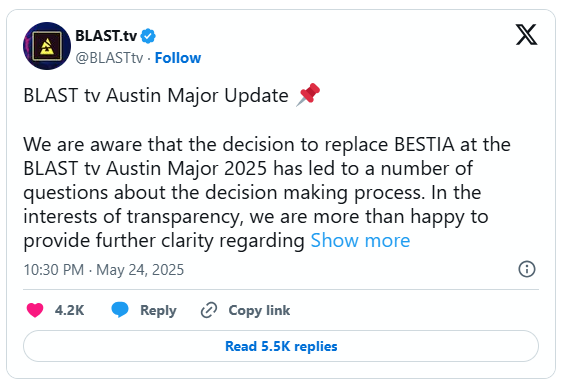Open the BLAST.tv profile avatar

point(47,46)
